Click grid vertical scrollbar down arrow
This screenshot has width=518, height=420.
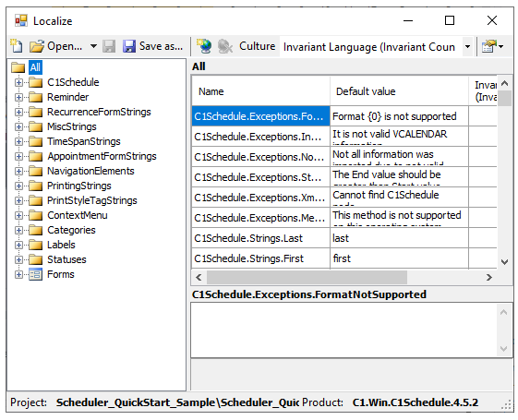504,262
